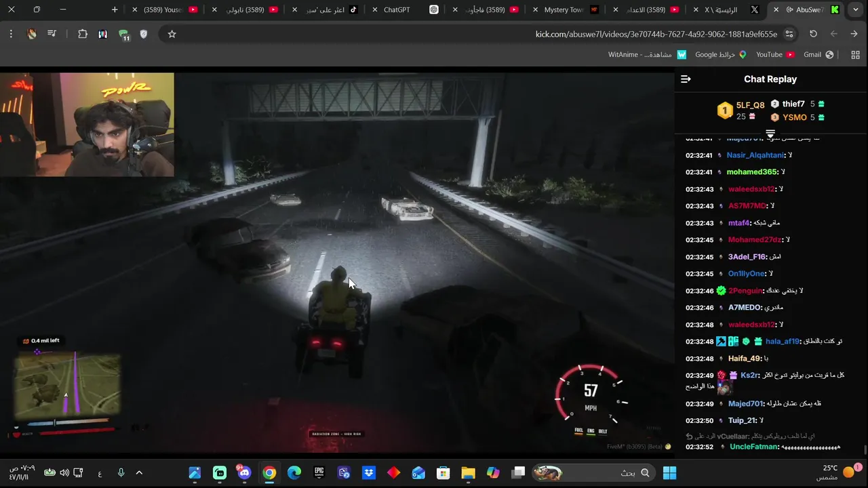Click the Windows taskbar search box

click(x=595, y=472)
